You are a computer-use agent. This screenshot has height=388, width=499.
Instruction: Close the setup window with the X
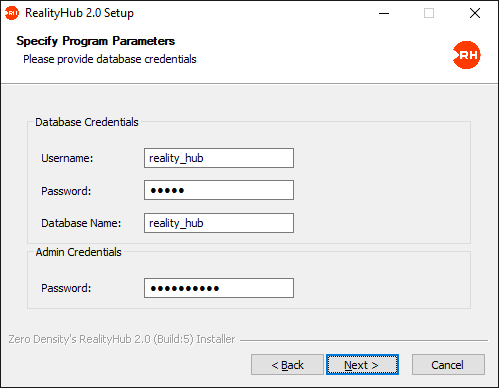coord(475,13)
